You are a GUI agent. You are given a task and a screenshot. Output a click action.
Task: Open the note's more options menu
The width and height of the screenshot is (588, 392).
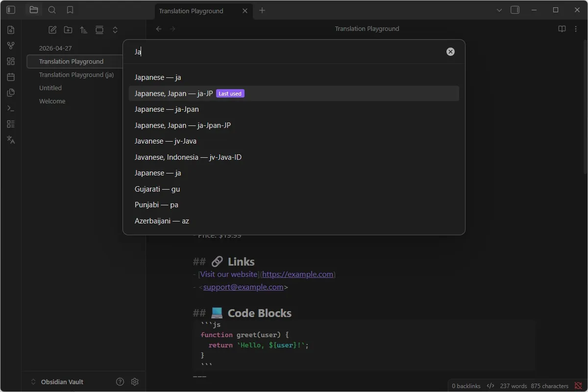tap(576, 29)
